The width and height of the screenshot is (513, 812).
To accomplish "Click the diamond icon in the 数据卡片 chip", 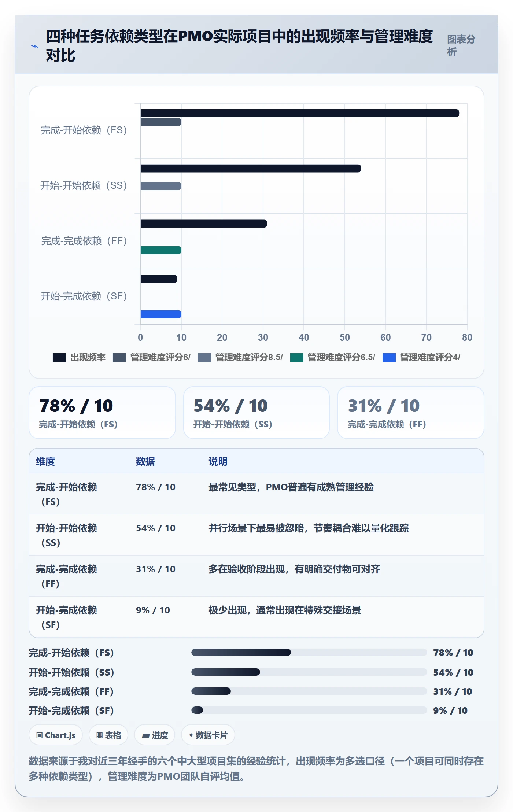I will [x=191, y=735].
